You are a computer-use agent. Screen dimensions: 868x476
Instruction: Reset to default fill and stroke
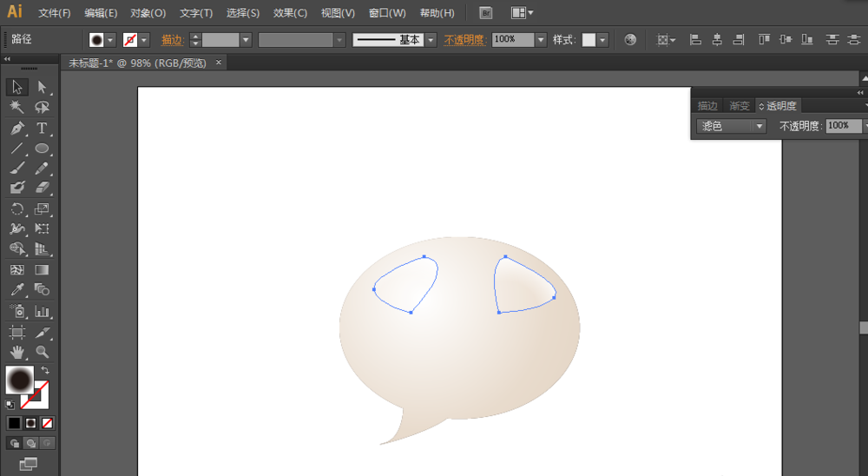point(10,405)
